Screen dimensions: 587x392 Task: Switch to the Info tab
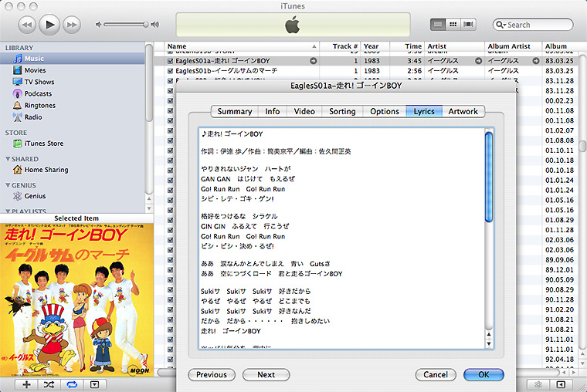coord(273,111)
